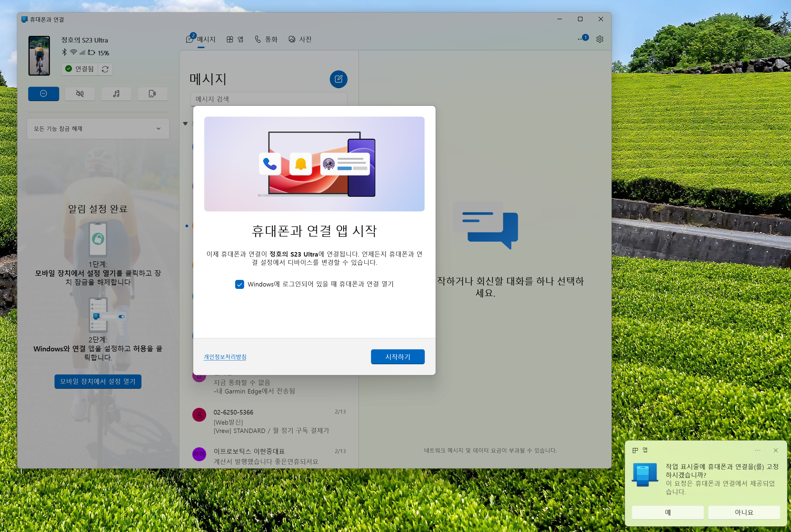
Task: Click 예 on the taskbar pin request
Action: [667, 512]
